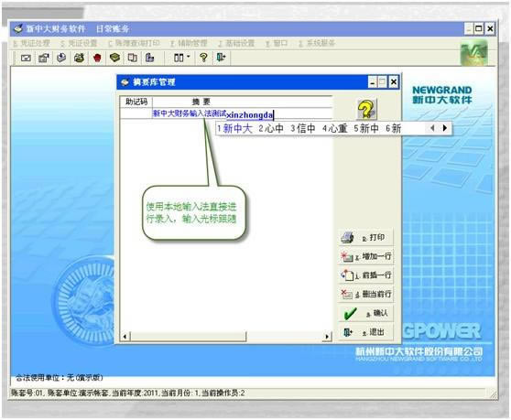Show previous IME candidates page arrow
Screen dimensions: 511x420
coord(432,128)
